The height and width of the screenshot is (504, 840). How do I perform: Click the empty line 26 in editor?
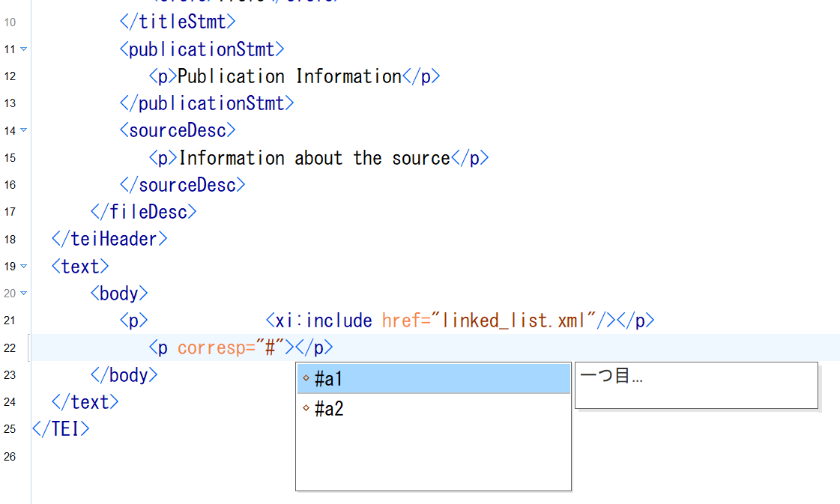tap(300, 456)
